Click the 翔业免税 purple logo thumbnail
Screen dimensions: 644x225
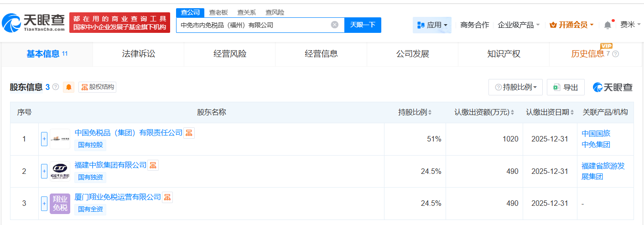[60, 204]
